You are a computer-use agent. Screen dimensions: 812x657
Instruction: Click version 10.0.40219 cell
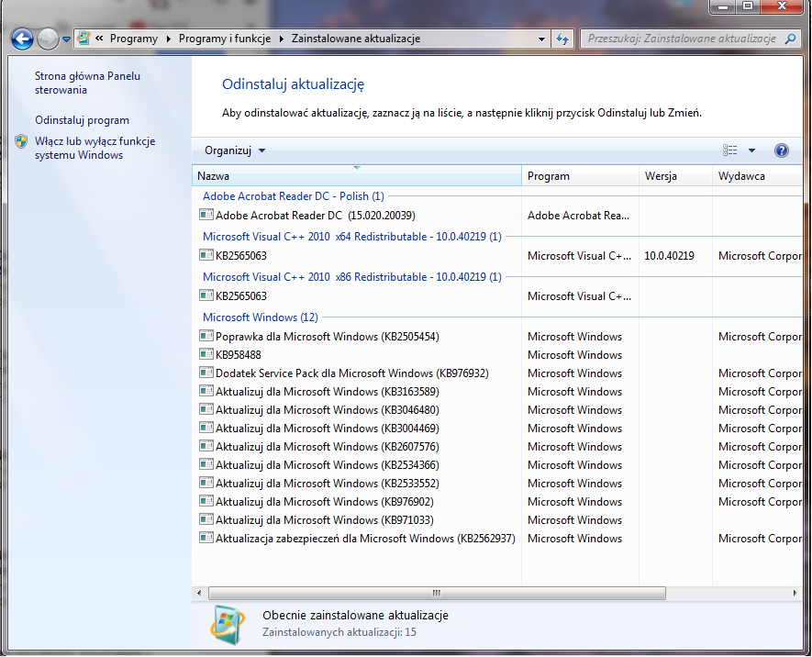coord(669,256)
